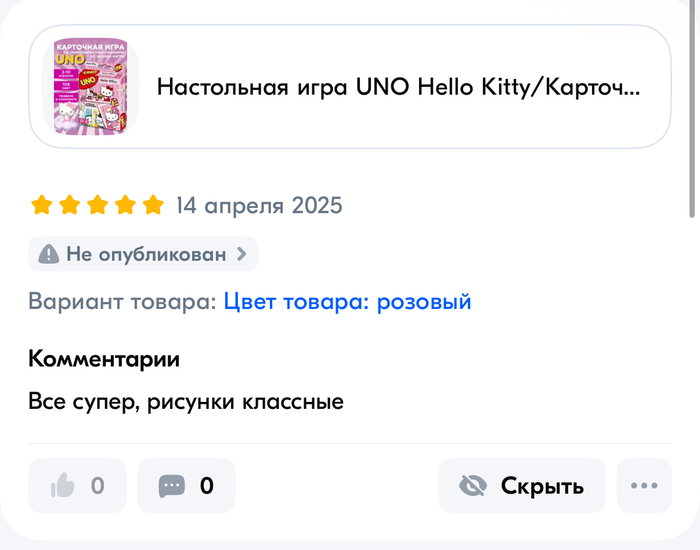Click the "Не опубликован" status text

pyautogui.click(x=146, y=254)
